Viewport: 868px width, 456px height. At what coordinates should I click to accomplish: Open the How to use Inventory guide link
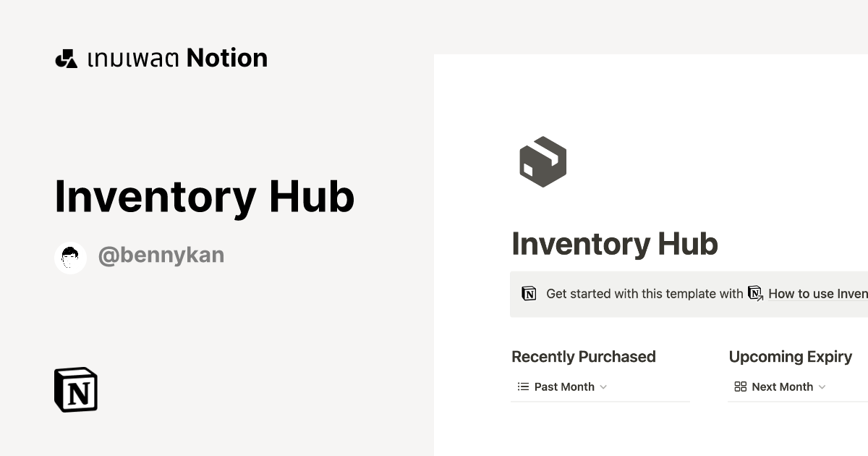tap(817, 293)
